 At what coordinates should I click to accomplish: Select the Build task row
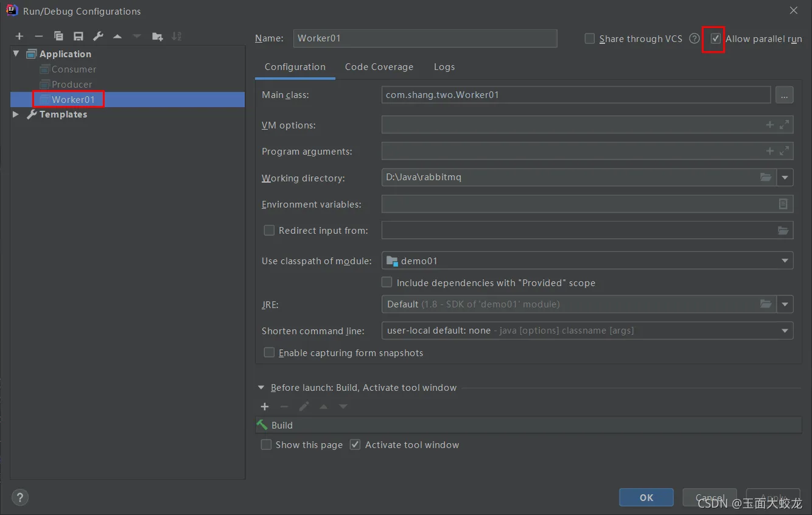tap(528, 425)
